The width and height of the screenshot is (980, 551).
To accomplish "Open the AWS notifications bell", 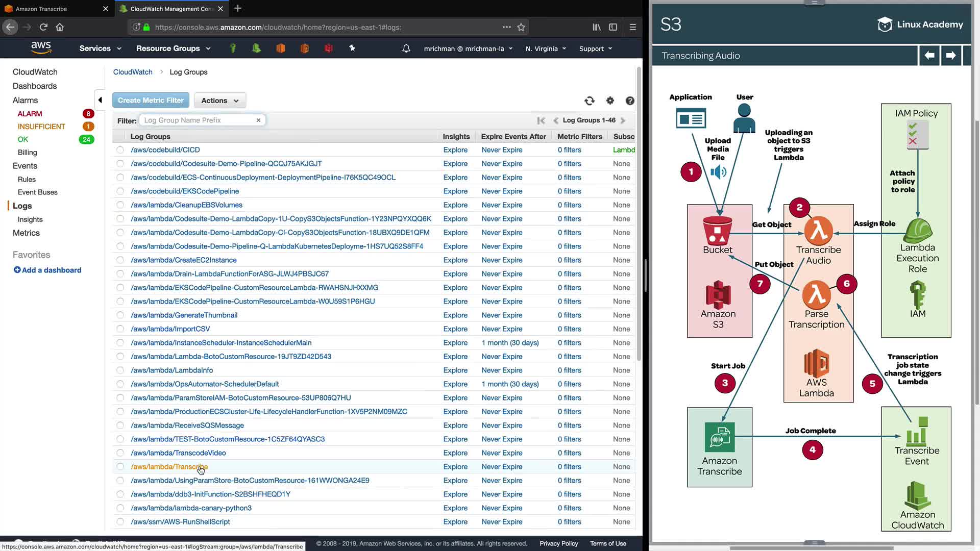I will pos(406,48).
